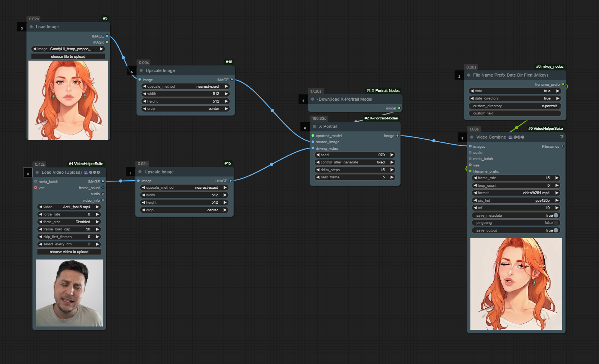Click the filename_prefix output port on Mikey node
599x364 pixels.
click(x=563, y=84)
